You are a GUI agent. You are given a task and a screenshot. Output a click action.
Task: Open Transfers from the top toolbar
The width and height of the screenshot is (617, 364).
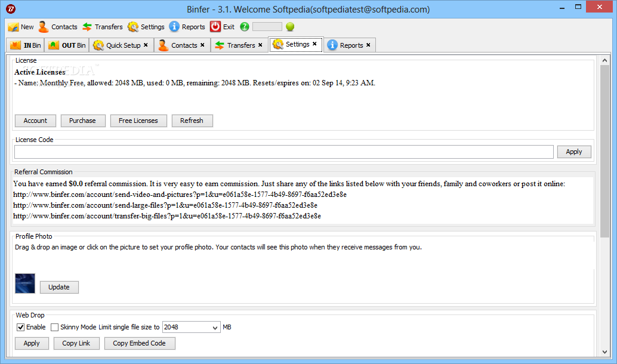(103, 27)
